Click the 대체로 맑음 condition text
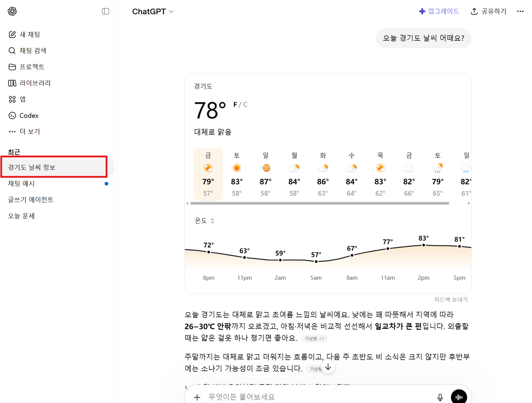Image resolution: width=532 pixels, height=403 pixels. [213, 132]
